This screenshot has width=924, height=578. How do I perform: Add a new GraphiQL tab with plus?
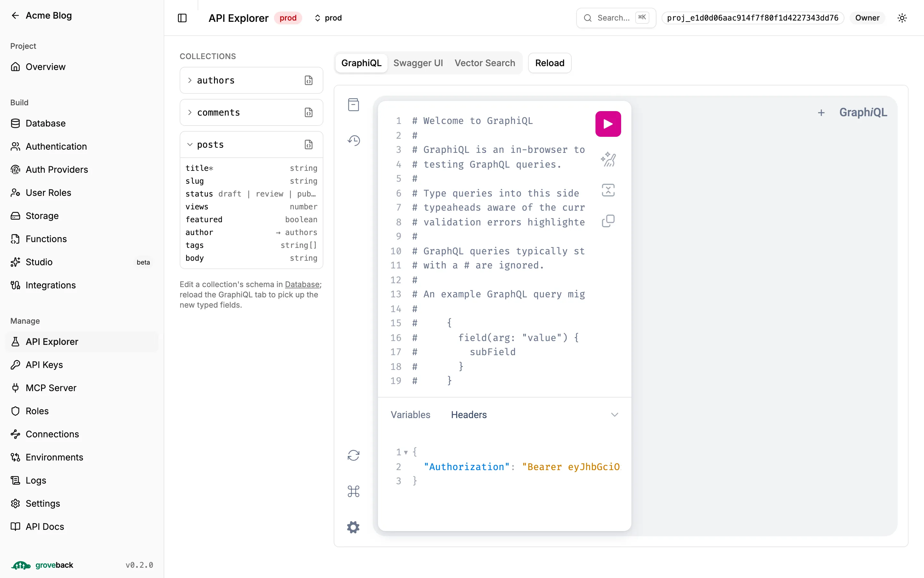click(x=821, y=113)
